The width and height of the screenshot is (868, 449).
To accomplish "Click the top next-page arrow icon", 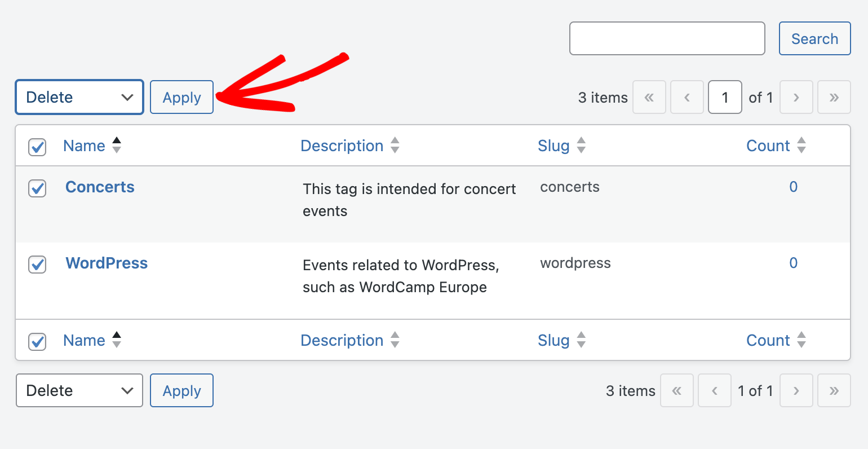I will pos(796,98).
